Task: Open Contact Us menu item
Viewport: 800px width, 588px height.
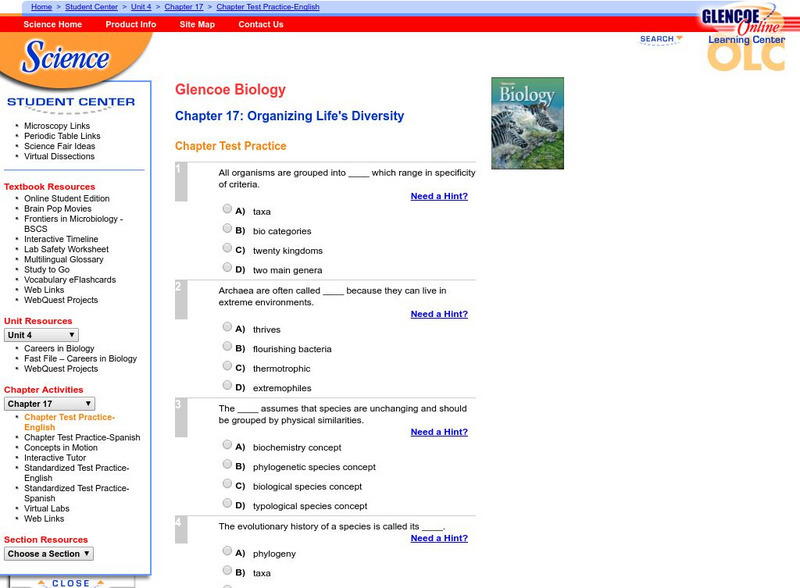Action: [x=261, y=24]
